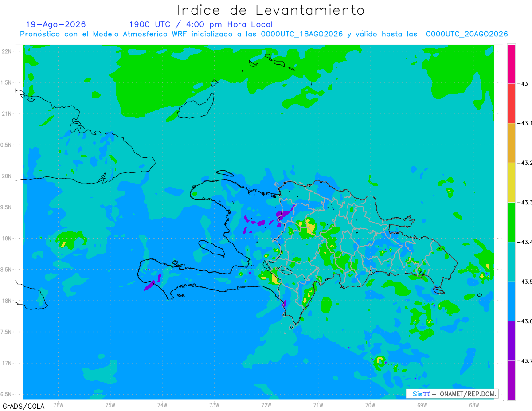Click the '76W' longitude label

coord(58,405)
